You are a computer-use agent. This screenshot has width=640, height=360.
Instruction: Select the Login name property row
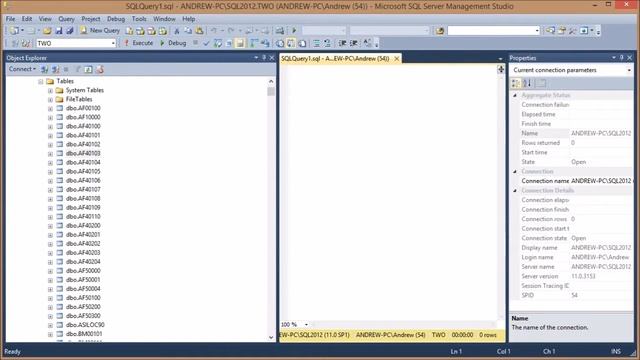(x=576, y=257)
